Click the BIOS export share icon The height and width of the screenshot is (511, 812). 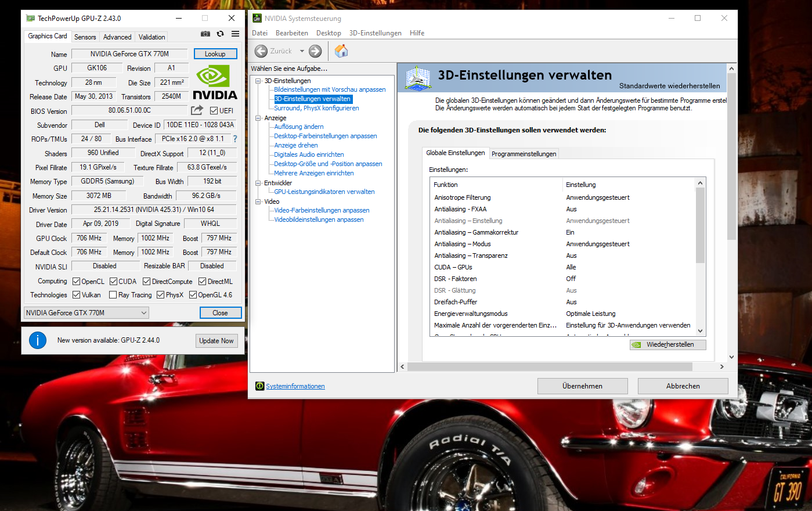197,110
